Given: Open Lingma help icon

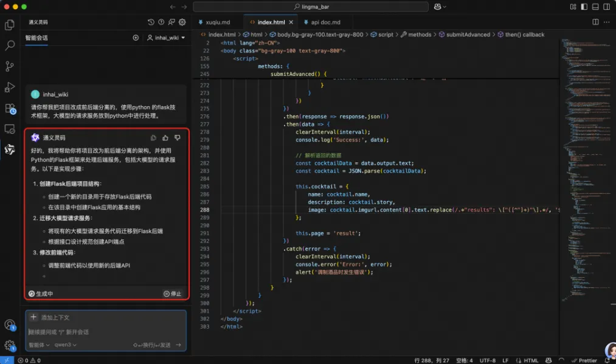Looking at the screenshot, I should [161, 22].
